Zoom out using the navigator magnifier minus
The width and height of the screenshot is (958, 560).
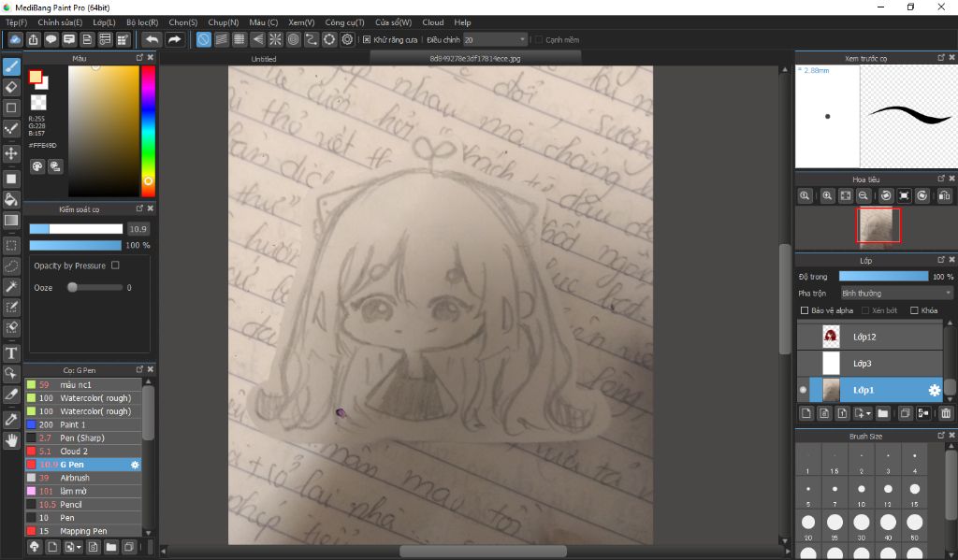864,196
